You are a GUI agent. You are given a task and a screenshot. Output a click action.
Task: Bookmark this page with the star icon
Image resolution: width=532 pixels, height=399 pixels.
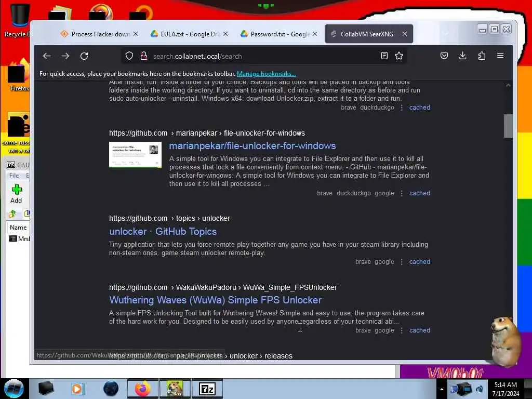[x=399, y=56]
